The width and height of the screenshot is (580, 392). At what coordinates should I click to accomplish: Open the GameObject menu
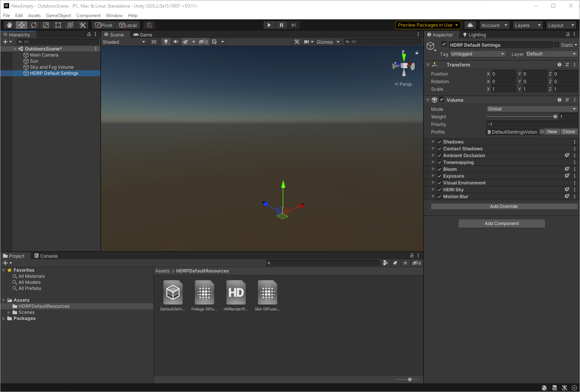[58, 16]
